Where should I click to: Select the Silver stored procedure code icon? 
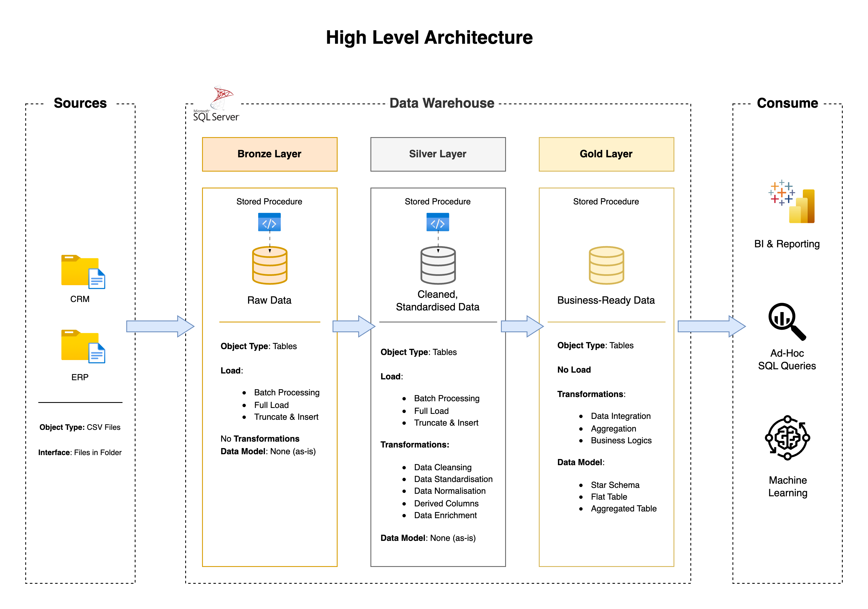[438, 222]
